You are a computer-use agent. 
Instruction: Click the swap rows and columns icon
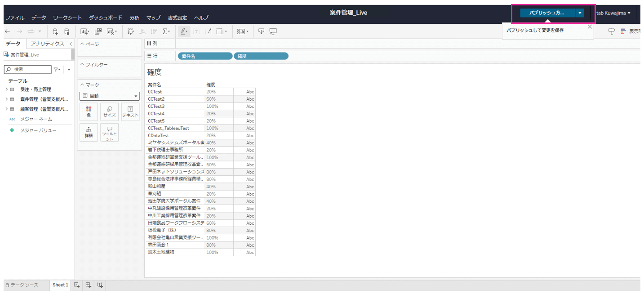pyautogui.click(x=131, y=31)
